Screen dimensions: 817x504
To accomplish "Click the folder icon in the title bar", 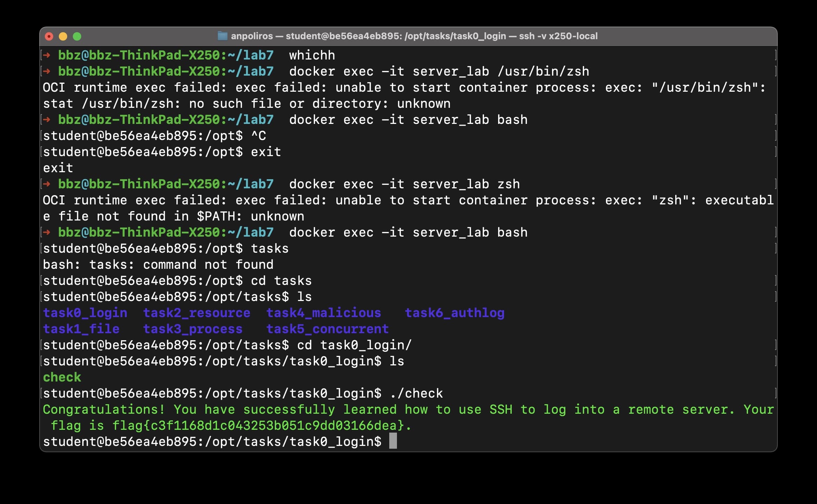I will [222, 36].
